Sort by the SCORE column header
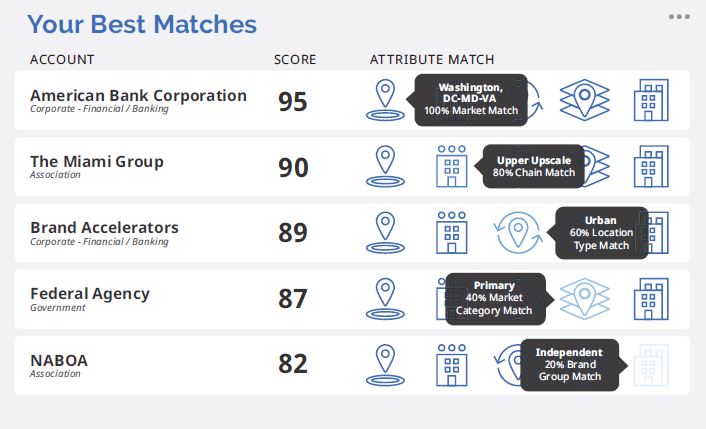The height and width of the screenshot is (429, 706). click(x=295, y=59)
